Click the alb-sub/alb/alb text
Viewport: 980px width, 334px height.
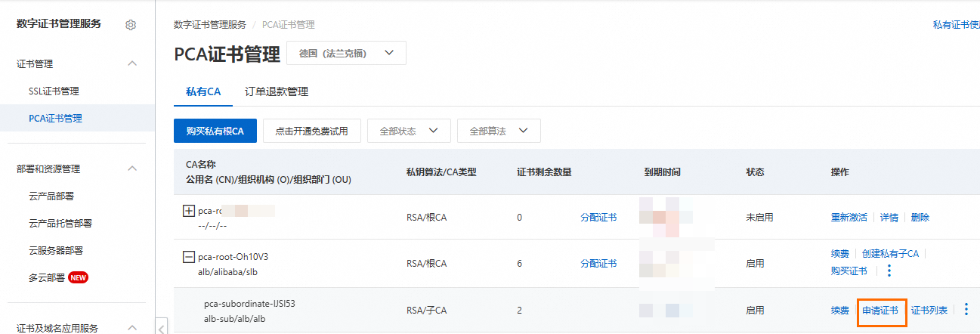(x=235, y=319)
